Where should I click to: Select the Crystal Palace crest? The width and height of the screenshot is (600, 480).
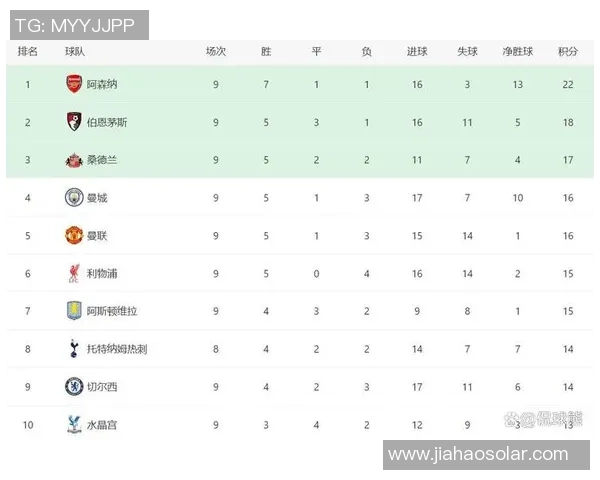click(x=74, y=424)
